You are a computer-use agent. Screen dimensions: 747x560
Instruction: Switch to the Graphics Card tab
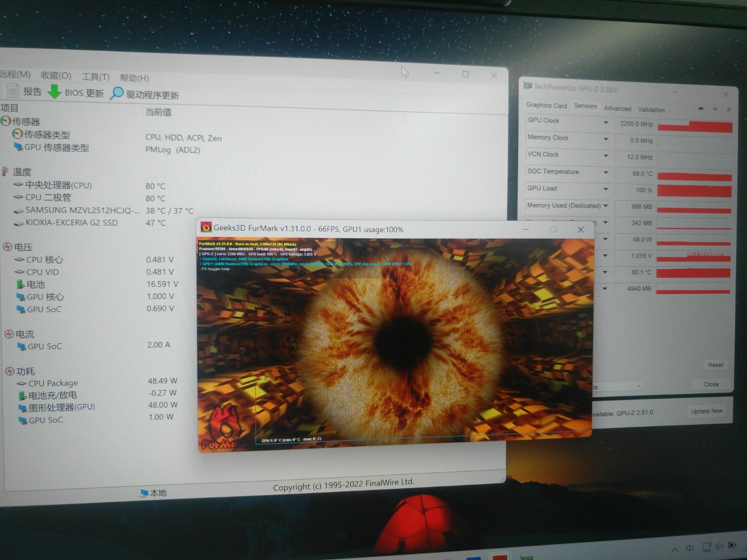546,105
